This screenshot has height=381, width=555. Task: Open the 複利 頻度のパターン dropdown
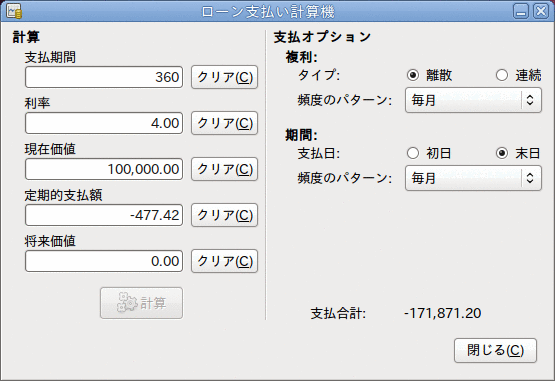click(473, 100)
